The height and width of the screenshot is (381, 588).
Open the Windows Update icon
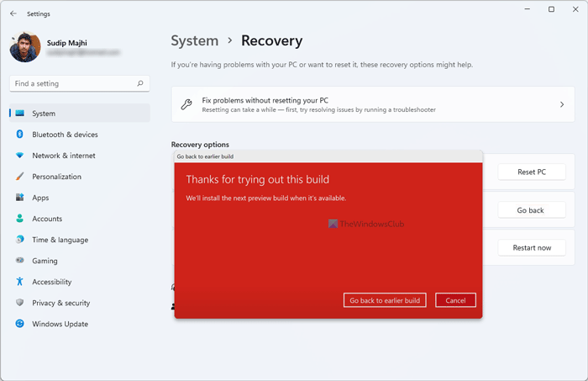point(19,324)
